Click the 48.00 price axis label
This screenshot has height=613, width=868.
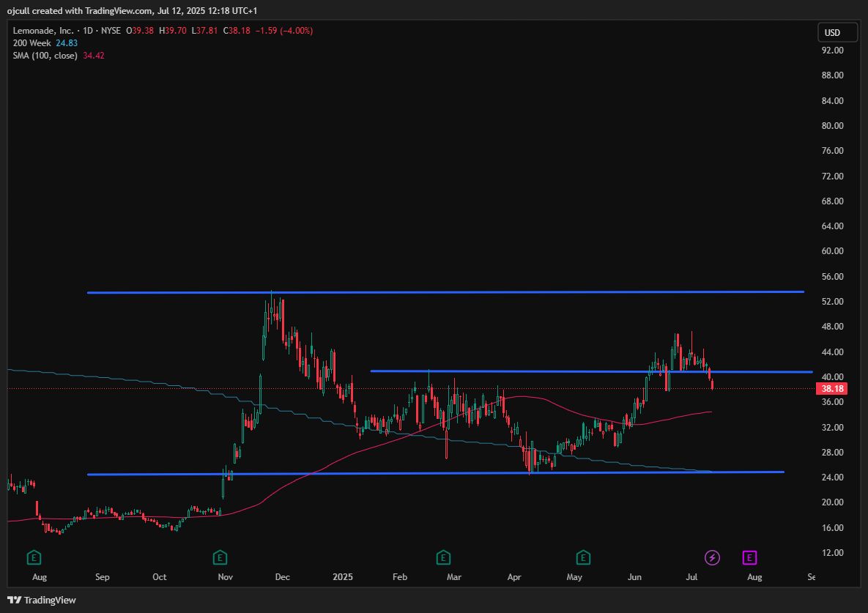click(x=833, y=327)
